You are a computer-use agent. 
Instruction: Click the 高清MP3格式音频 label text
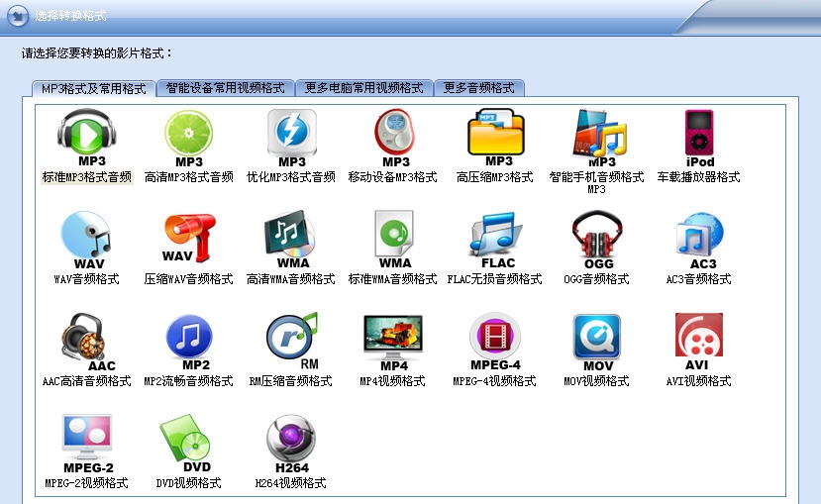click(x=188, y=177)
